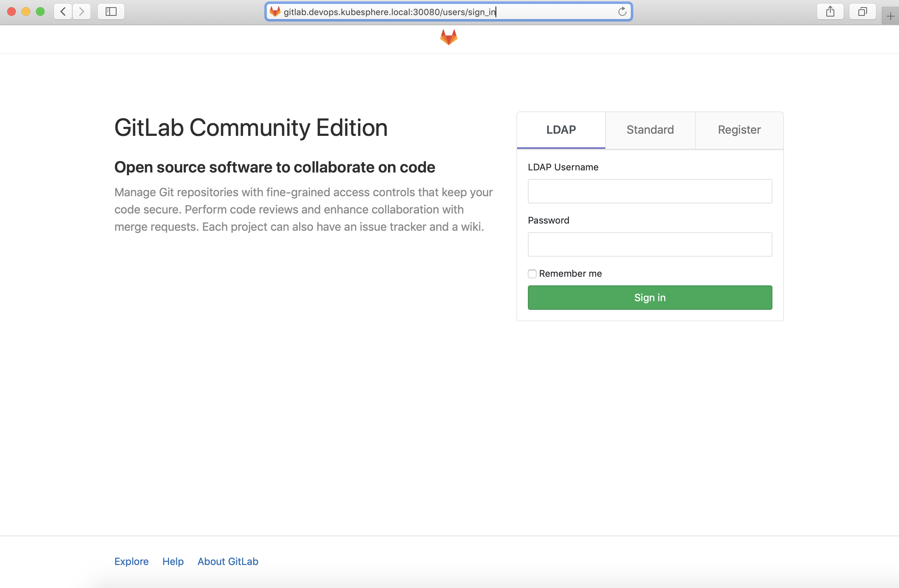The image size is (899, 588).
Task: Go forward with Safari's forward arrow
Action: (x=82, y=12)
